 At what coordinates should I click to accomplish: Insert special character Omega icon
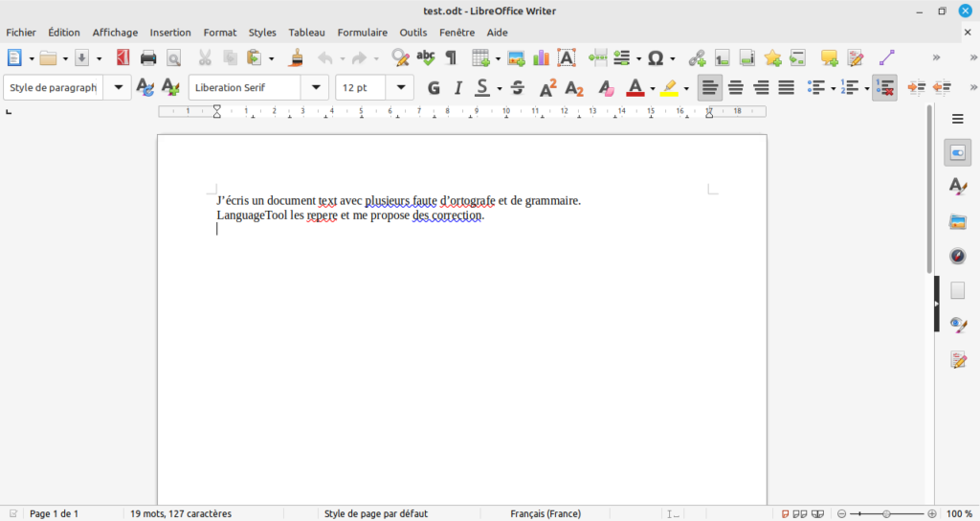coord(655,58)
